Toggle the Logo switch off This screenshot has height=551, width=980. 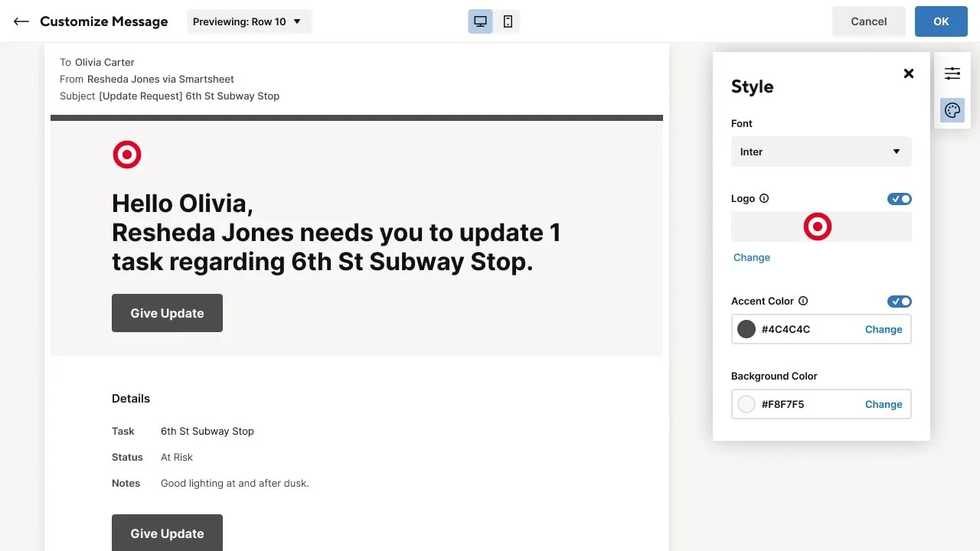coord(900,199)
